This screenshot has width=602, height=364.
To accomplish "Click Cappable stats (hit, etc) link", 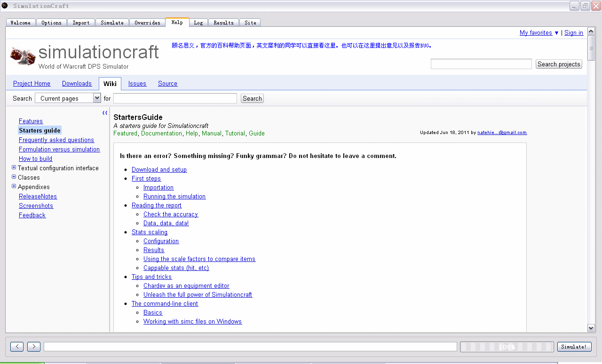I will (176, 268).
